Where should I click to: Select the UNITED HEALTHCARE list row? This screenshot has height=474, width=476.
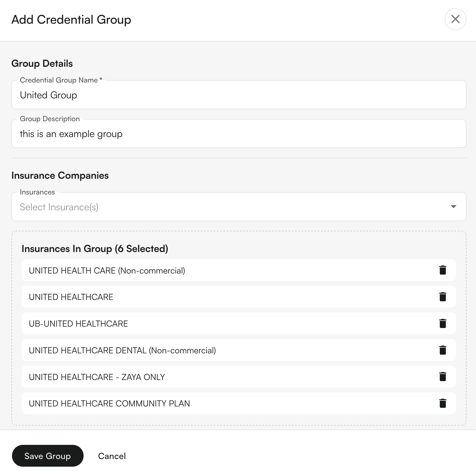click(x=239, y=297)
